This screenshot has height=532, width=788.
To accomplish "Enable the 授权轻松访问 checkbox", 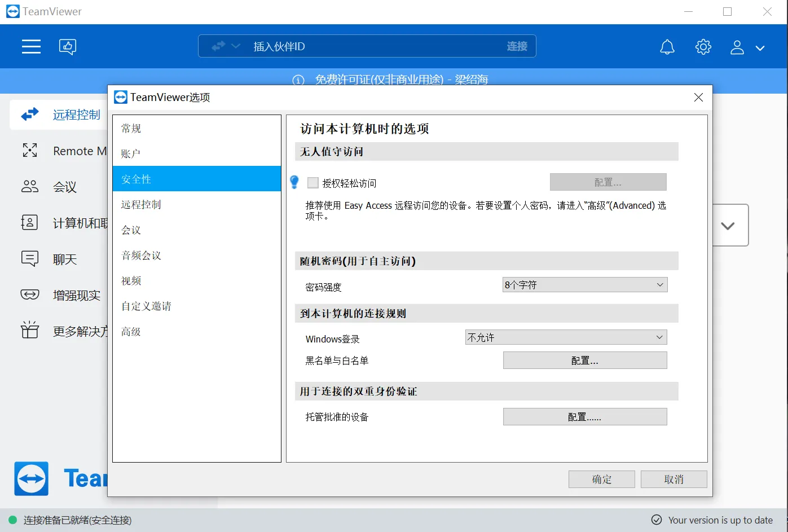I will (x=313, y=183).
